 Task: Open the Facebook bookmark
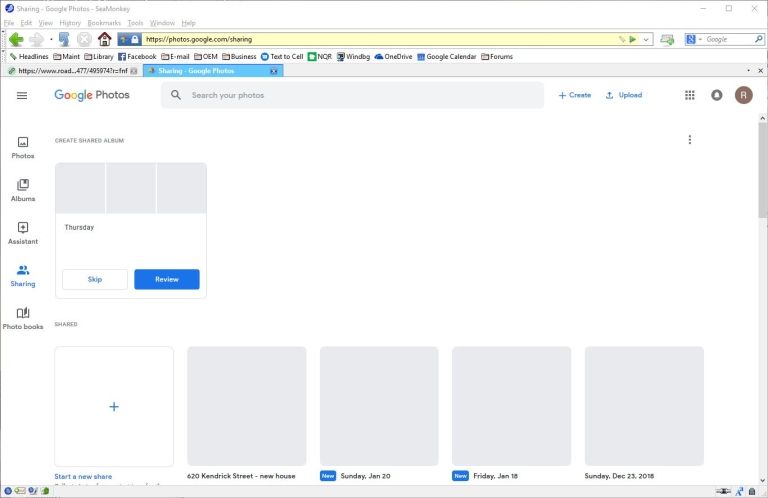point(137,57)
